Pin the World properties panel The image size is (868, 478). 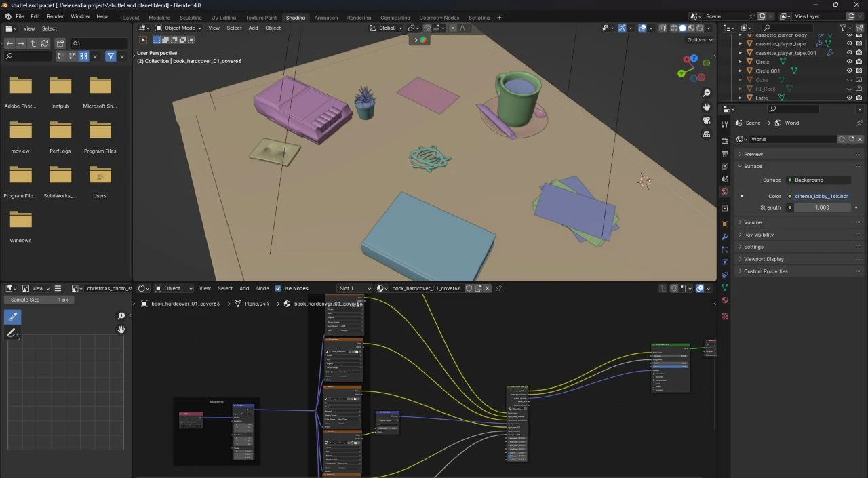point(860,123)
